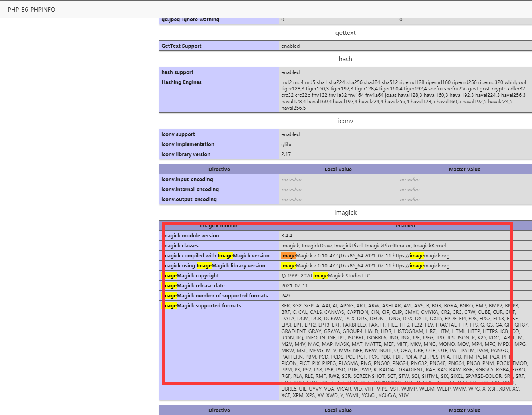
Task: Click the PHP-56-PHPINFO page title
Action: (x=32, y=9)
